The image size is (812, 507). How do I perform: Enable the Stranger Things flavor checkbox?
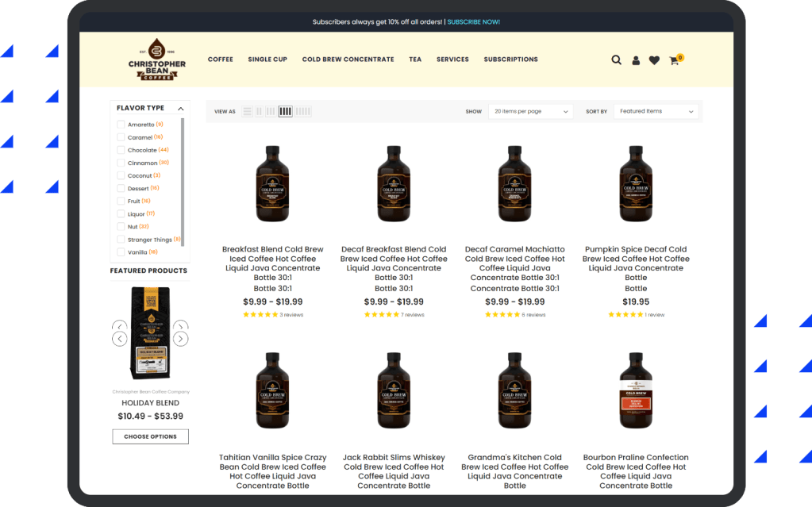121,240
